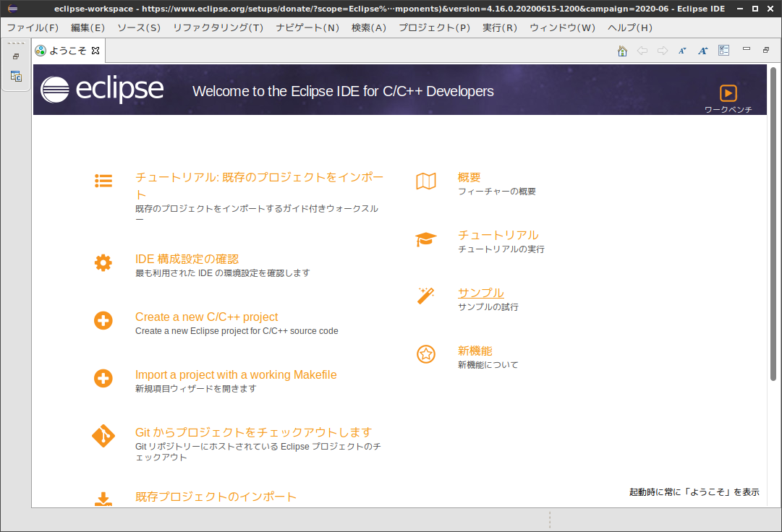Click the navigate forward arrow icon
The width and height of the screenshot is (782, 532).
point(663,51)
